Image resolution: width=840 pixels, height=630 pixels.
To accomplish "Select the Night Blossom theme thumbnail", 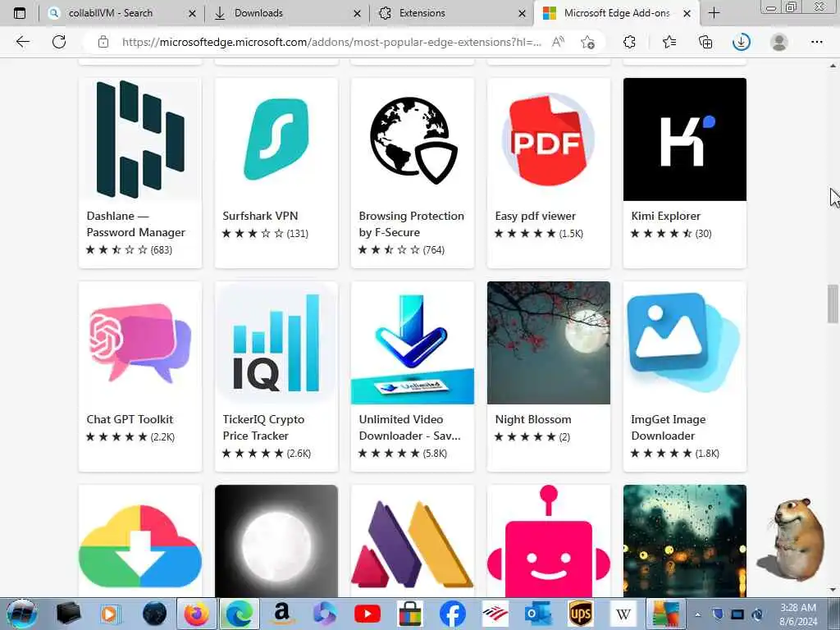I will click(549, 343).
